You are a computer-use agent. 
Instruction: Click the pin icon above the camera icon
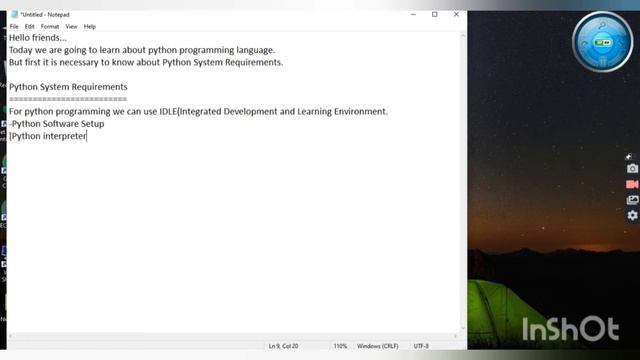click(x=629, y=156)
